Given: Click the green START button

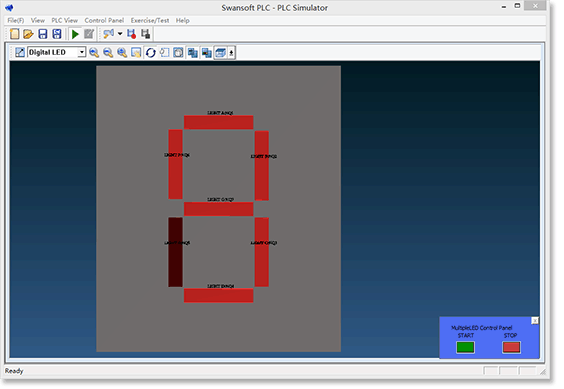Looking at the screenshot, I should tap(465, 347).
